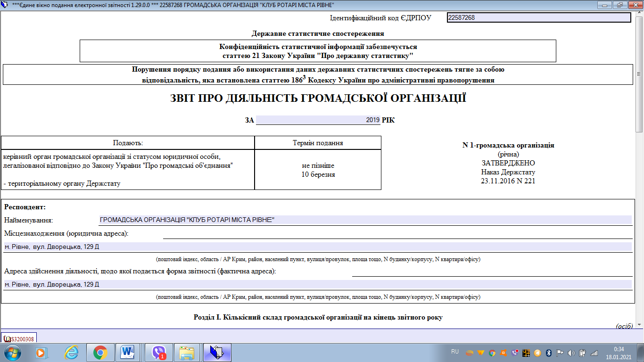Click the vertical scrollbar up arrow
Image resolution: width=644 pixels, height=362 pixels.
tap(640, 15)
